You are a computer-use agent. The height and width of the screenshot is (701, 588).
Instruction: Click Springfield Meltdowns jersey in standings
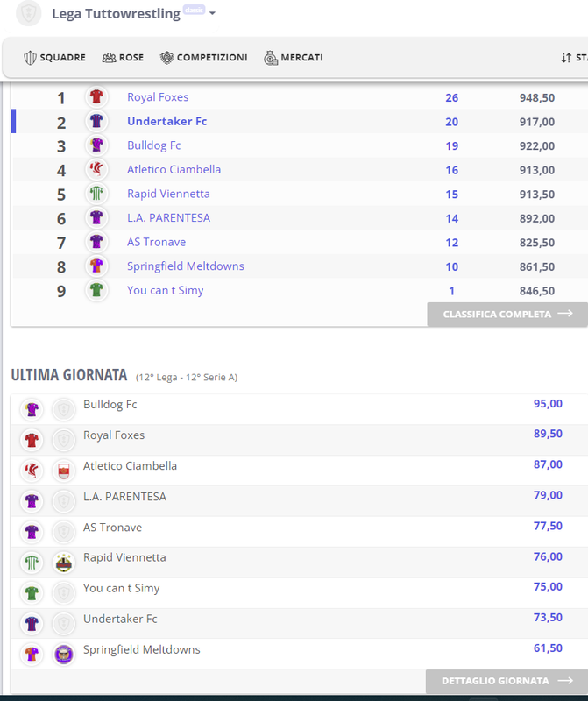(x=96, y=266)
